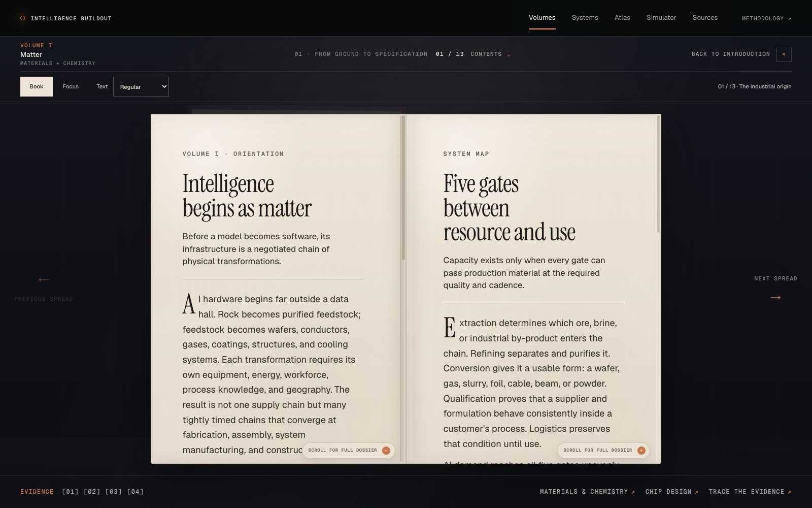Click the Intelligence Buildout site title
Image resolution: width=812 pixels, height=508 pixels.
tap(71, 19)
